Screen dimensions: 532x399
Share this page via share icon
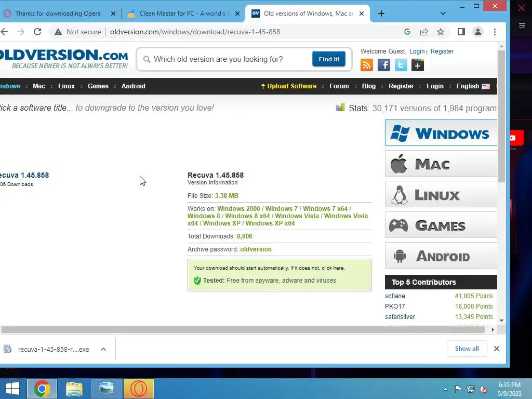click(x=424, y=32)
